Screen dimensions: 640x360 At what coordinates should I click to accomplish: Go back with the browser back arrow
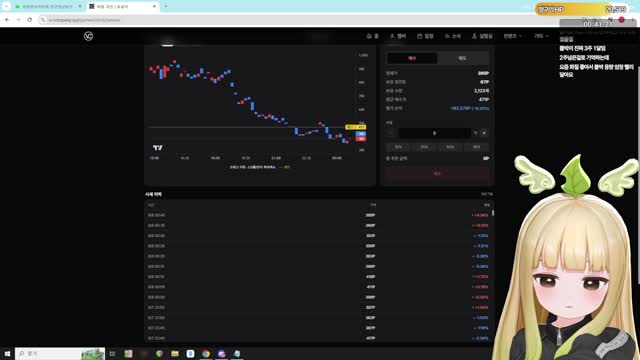click(7, 20)
